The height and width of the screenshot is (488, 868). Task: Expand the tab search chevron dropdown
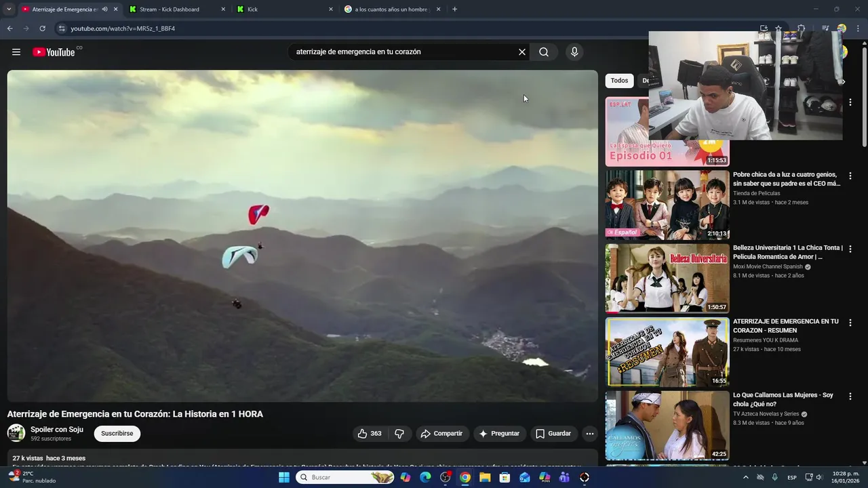pyautogui.click(x=9, y=9)
